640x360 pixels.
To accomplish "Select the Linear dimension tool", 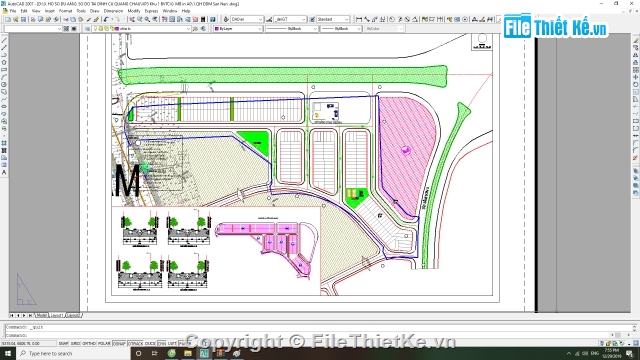I will pos(359,19).
